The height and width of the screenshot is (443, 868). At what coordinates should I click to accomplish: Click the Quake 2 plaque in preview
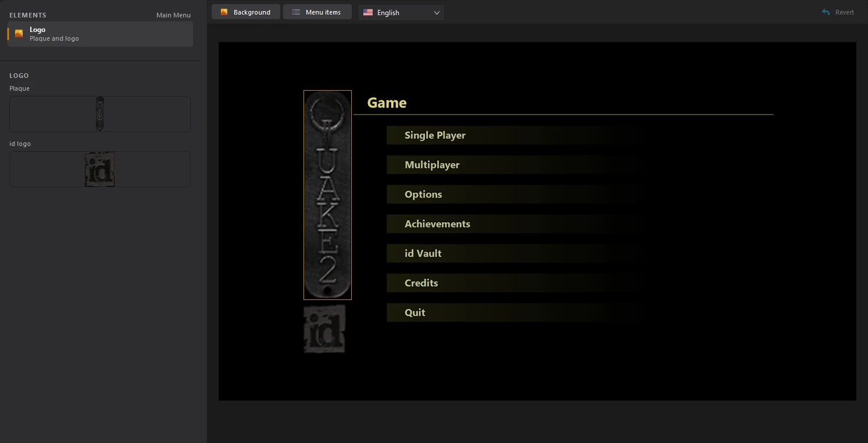point(327,195)
